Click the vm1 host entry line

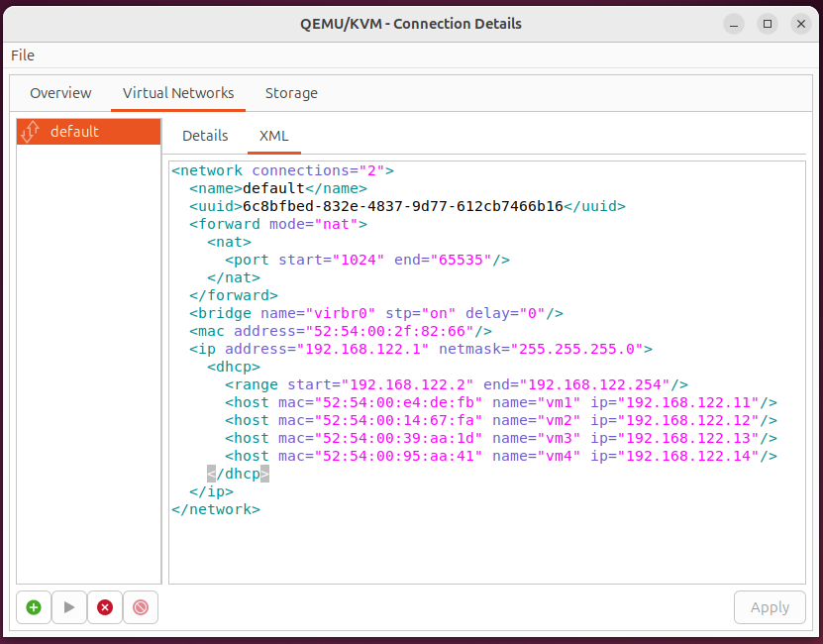coord(501,403)
